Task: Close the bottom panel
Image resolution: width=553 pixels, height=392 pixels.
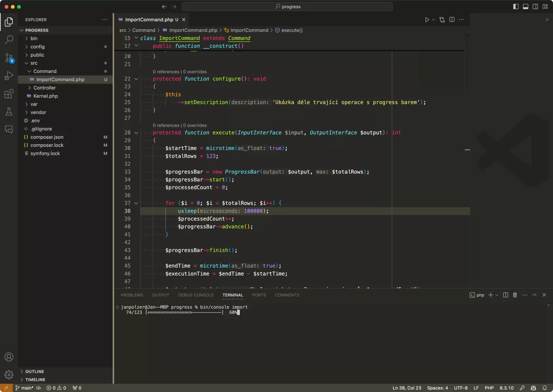Action: 544,295
